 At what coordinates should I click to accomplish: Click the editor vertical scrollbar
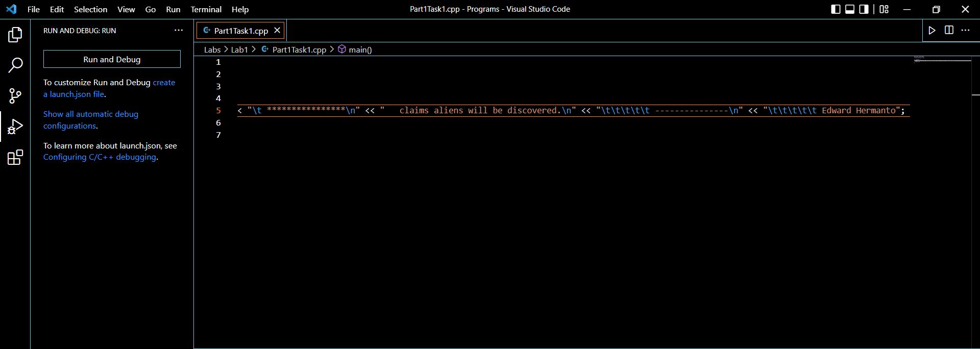point(975,202)
